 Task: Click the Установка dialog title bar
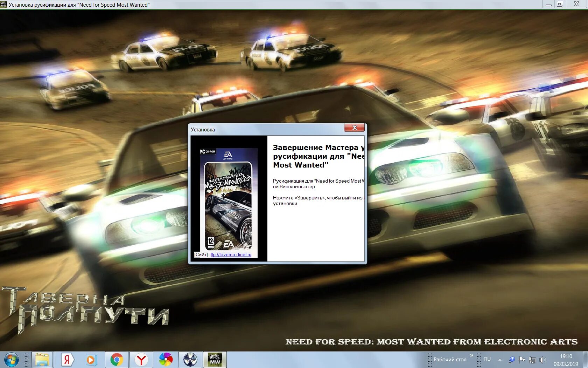266,129
